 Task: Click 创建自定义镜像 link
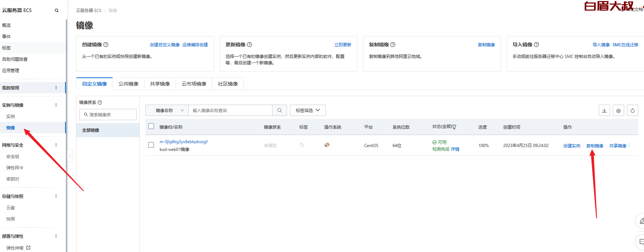(165, 45)
